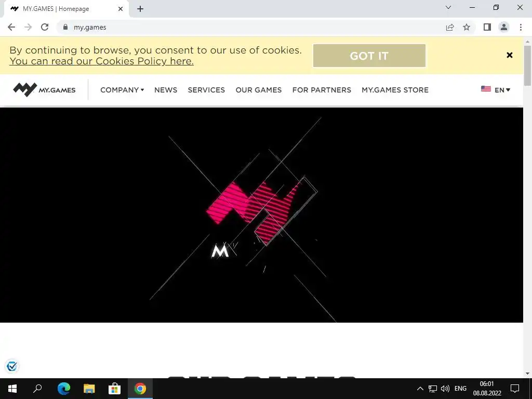532x399 pixels.
Task: Open the tab search chevron
Action: point(448,7)
